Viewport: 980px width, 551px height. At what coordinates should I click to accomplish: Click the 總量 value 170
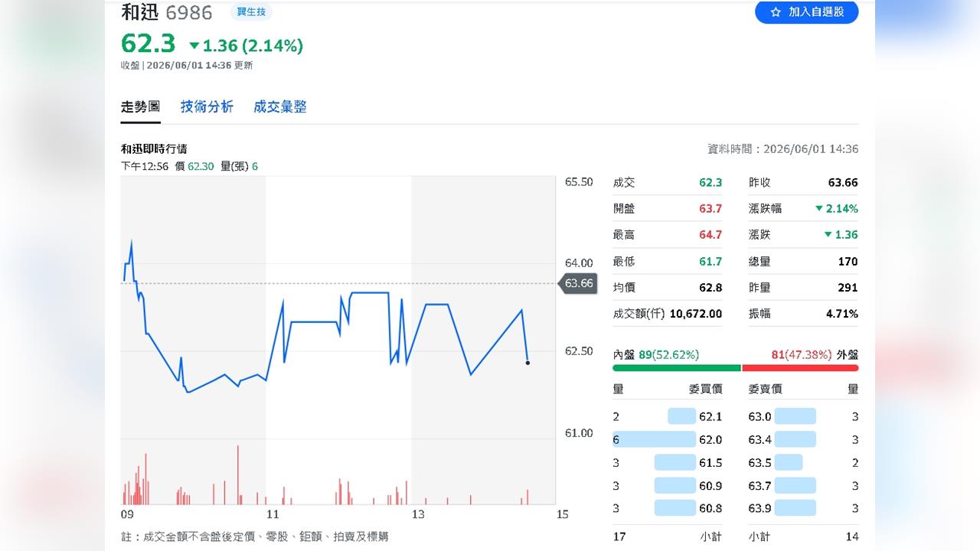pyautogui.click(x=848, y=261)
